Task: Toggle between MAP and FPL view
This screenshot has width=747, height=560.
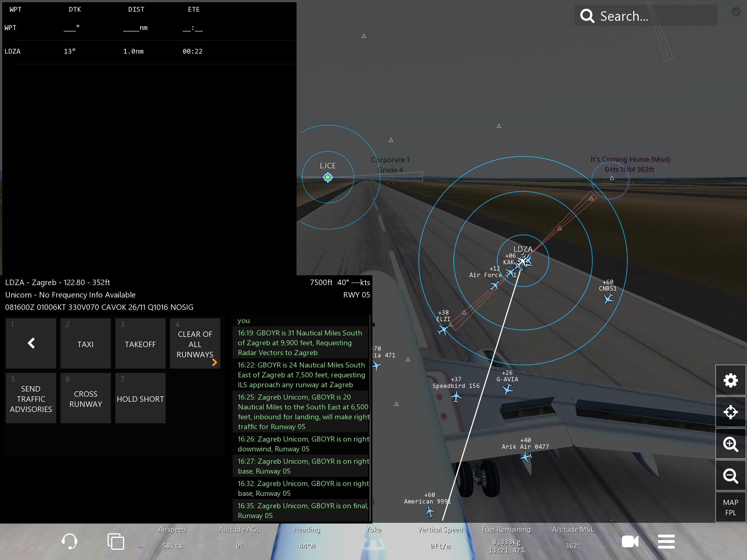Action: click(730, 507)
